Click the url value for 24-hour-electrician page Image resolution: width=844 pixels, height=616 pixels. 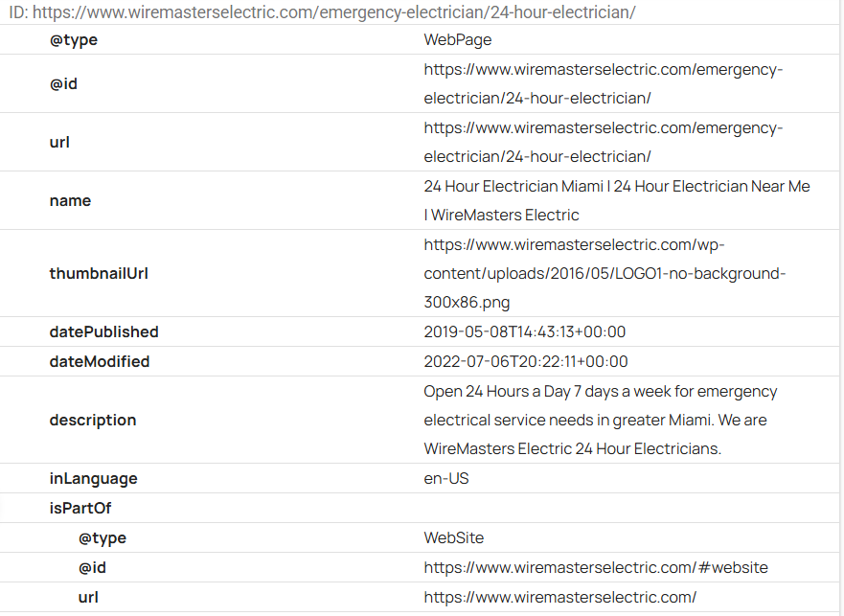[603, 142]
